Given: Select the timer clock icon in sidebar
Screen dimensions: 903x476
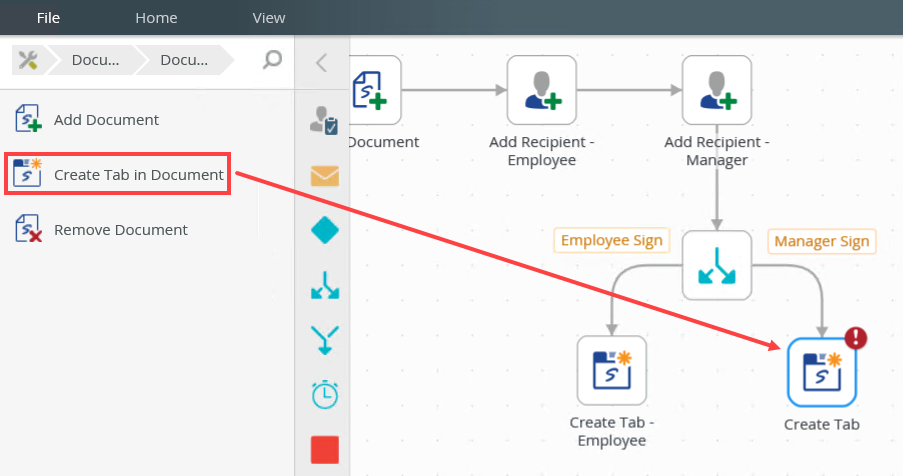Looking at the screenshot, I should pyautogui.click(x=325, y=395).
